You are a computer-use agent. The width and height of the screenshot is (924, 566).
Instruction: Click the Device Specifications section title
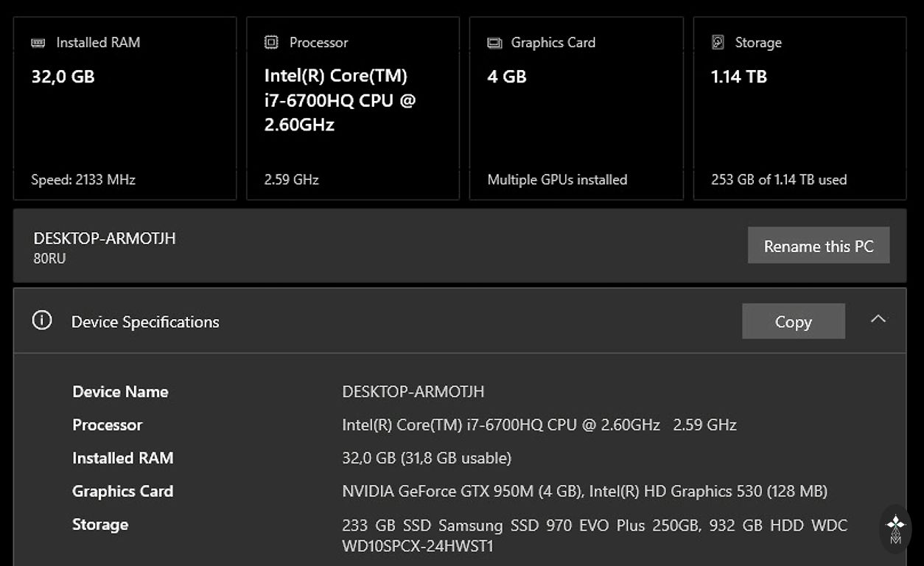[x=145, y=322]
